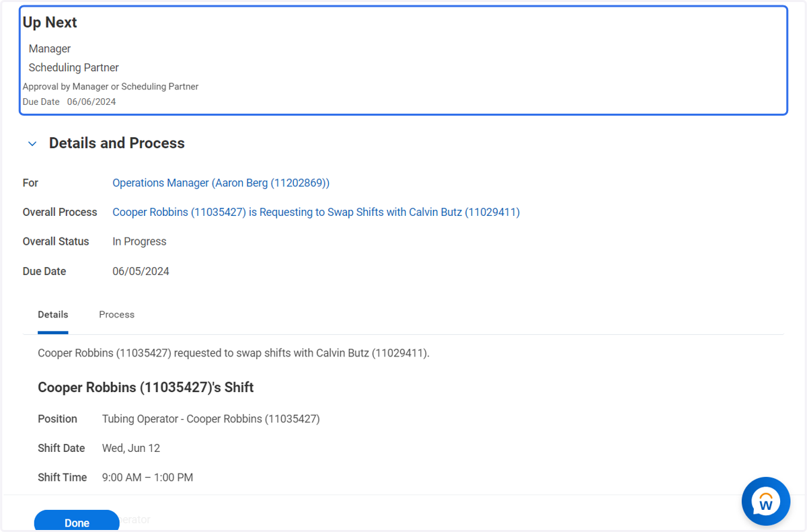Click the 'Shift Date' field label
Viewport: 807px width, 532px height.
coord(61,449)
